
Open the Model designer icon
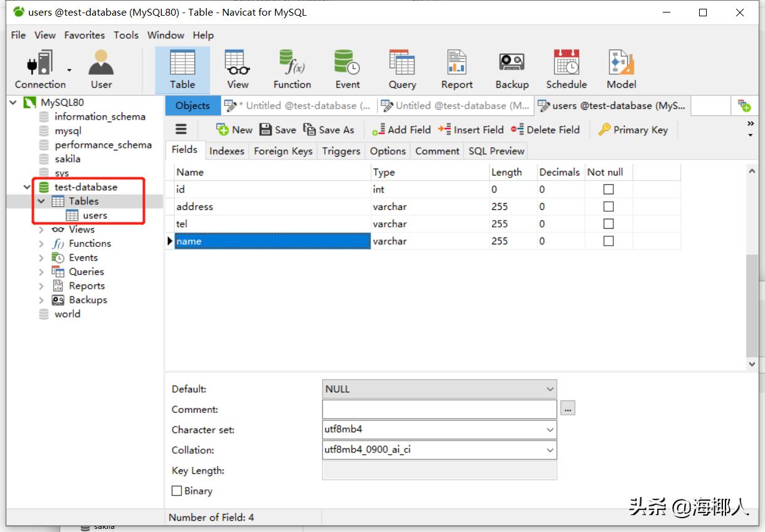(x=621, y=69)
